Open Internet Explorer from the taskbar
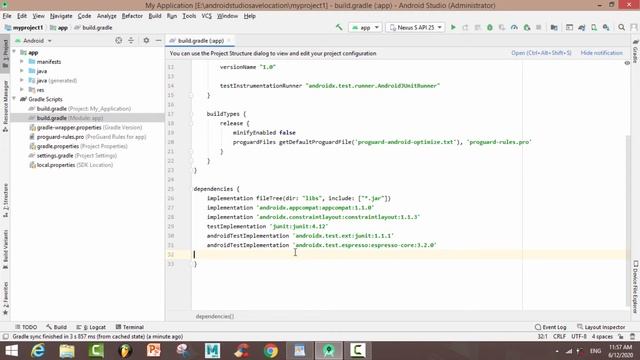The image size is (640, 360). pos(38,351)
